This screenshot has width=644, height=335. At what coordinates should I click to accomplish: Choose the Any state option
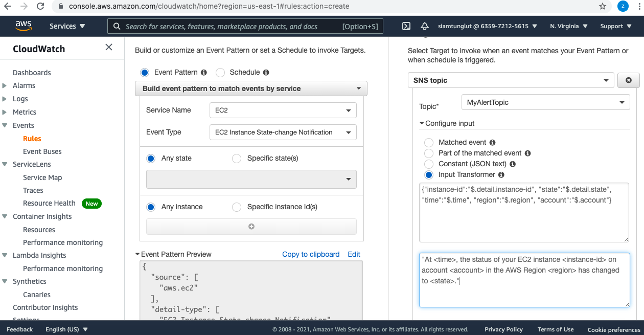[x=151, y=159]
